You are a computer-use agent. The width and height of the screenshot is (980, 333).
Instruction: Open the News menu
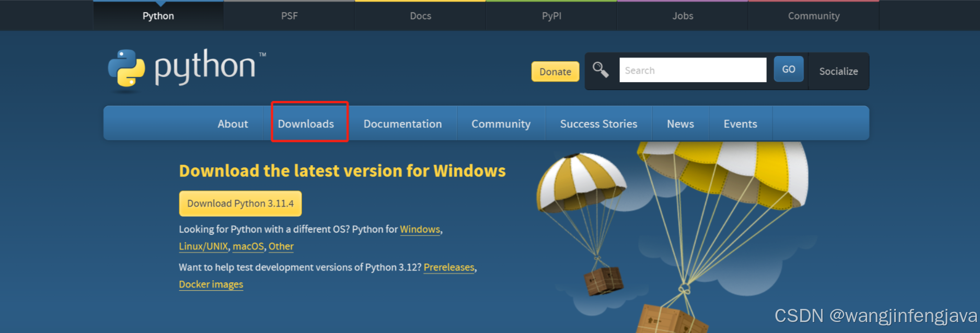681,124
